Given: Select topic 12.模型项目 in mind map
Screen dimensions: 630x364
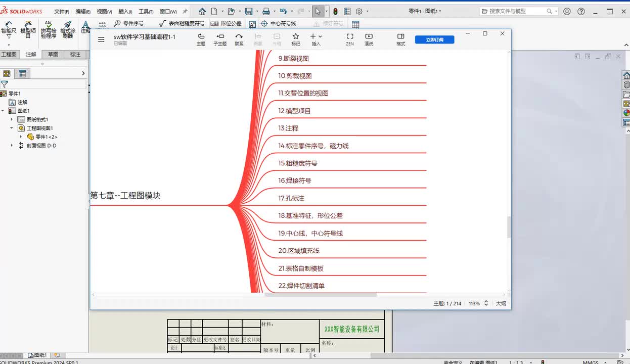Looking at the screenshot, I should [x=294, y=111].
